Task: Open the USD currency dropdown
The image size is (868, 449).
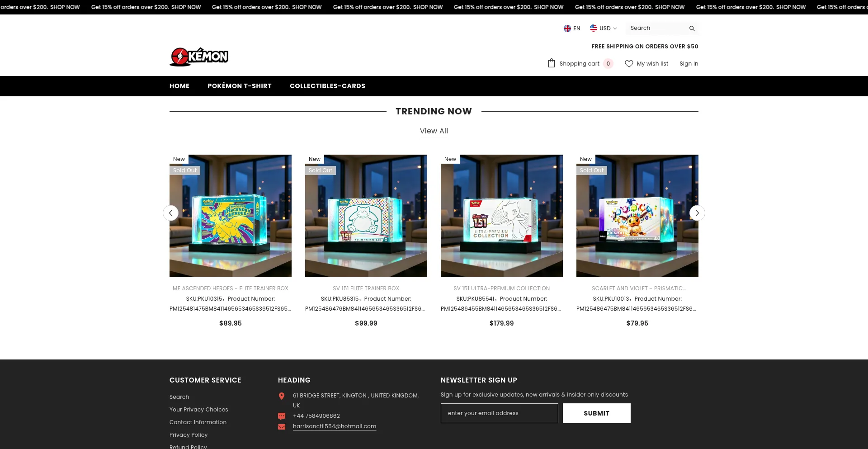Action: coord(604,28)
